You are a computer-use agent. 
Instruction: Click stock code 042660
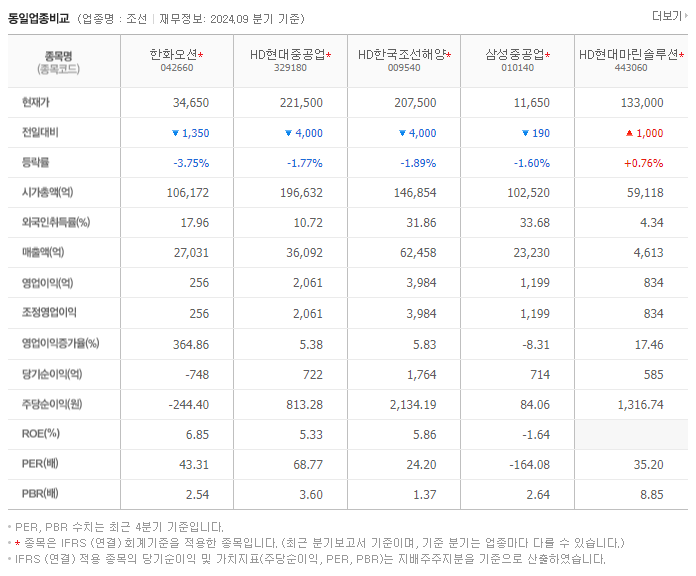(177, 68)
